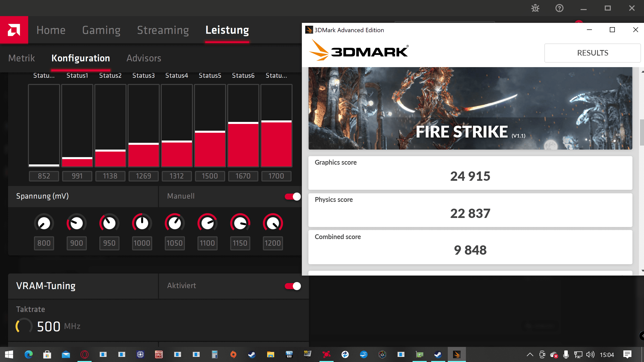The height and width of the screenshot is (362, 644).
Task: Click the 1700 MHz frequency field
Action: pos(276,176)
